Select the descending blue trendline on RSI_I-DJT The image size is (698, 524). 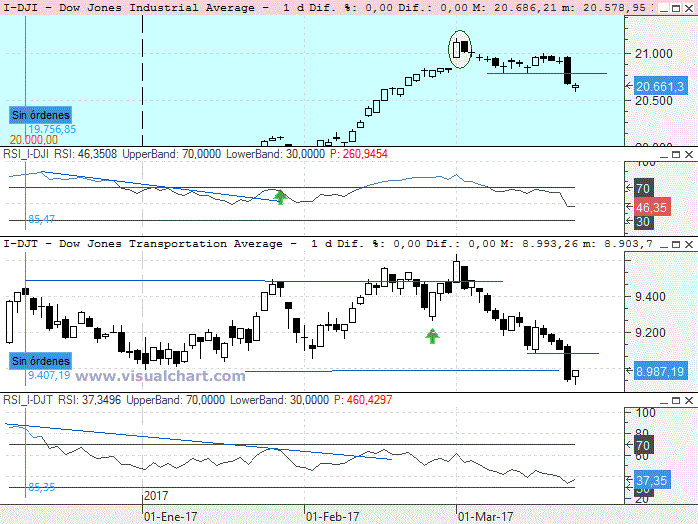[199, 442]
